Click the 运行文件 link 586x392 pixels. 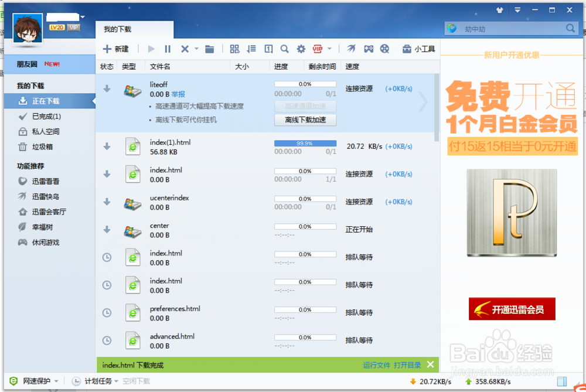377,365
